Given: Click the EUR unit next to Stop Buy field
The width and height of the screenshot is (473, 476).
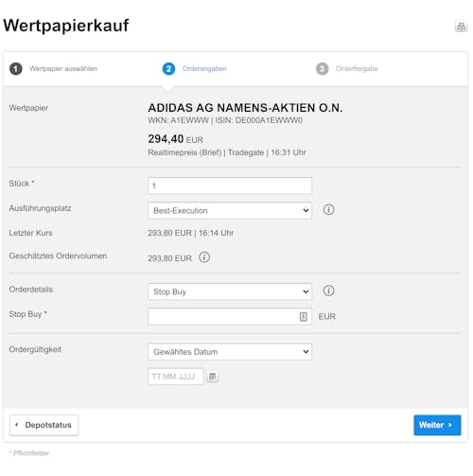Looking at the screenshot, I should (326, 316).
